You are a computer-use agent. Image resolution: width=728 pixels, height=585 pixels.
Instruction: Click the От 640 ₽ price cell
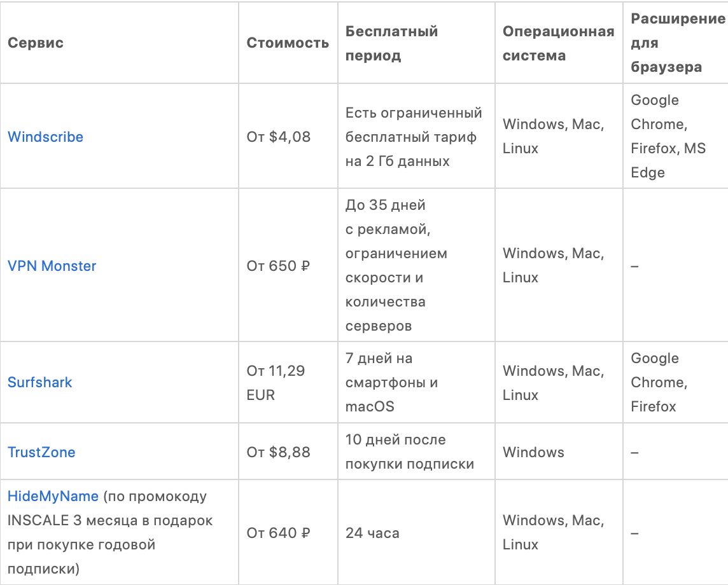click(278, 533)
